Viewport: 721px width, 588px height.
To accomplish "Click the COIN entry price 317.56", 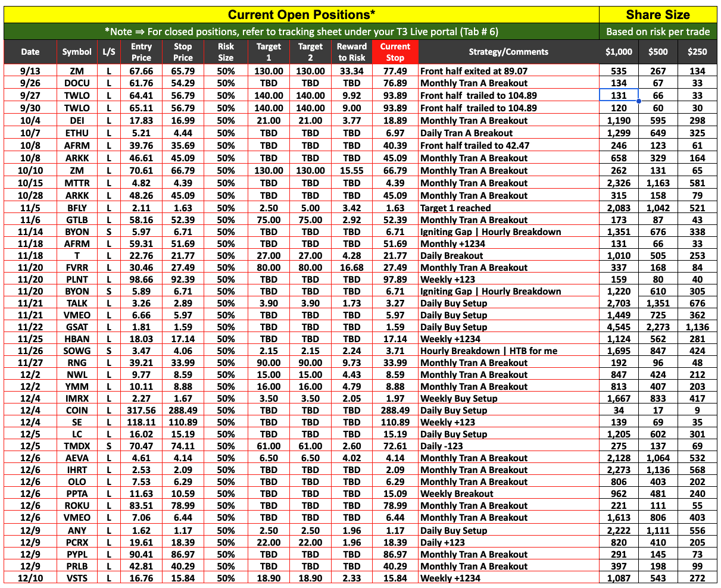I will [x=141, y=411].
